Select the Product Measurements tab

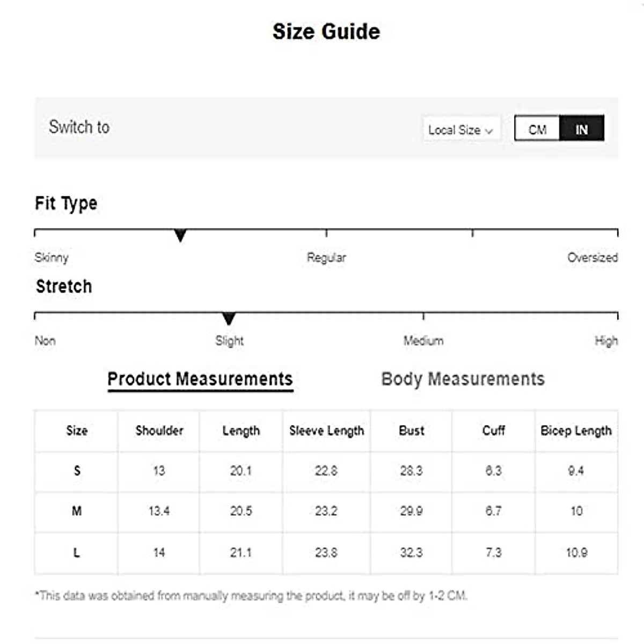coord(200,379)
